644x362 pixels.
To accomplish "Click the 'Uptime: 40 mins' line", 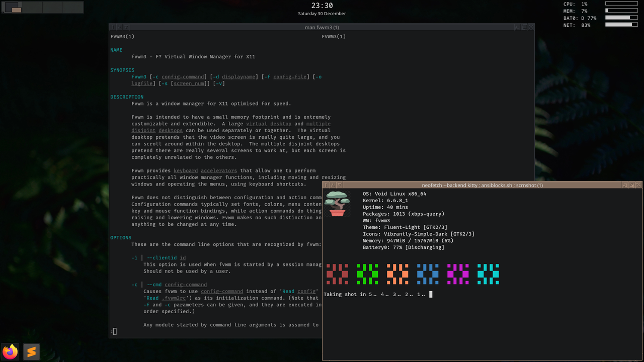I will tap(385, 207).
